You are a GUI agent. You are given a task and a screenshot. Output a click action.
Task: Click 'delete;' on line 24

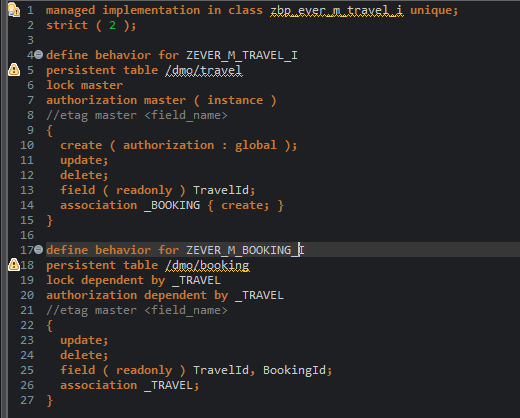[84, 355]
